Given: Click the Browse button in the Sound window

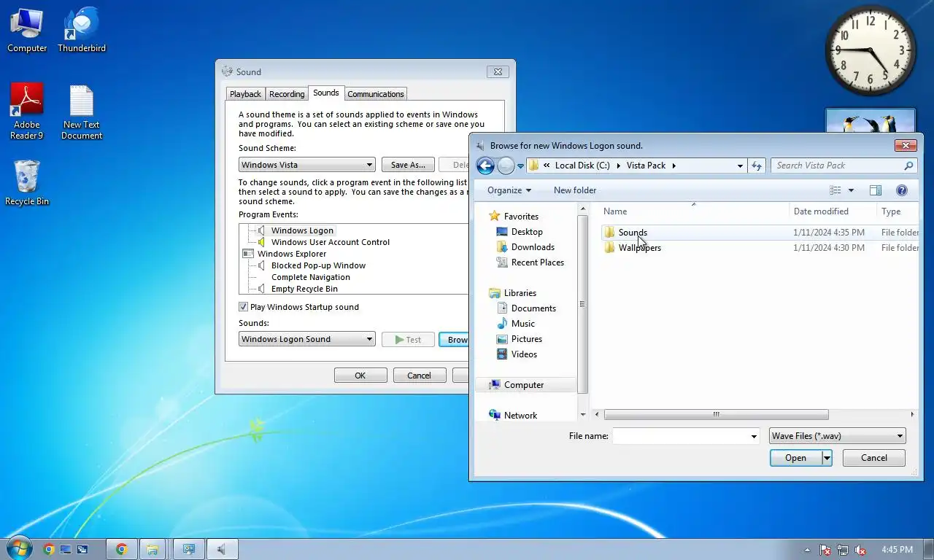Looking at the screenshot, I should 454,339.
